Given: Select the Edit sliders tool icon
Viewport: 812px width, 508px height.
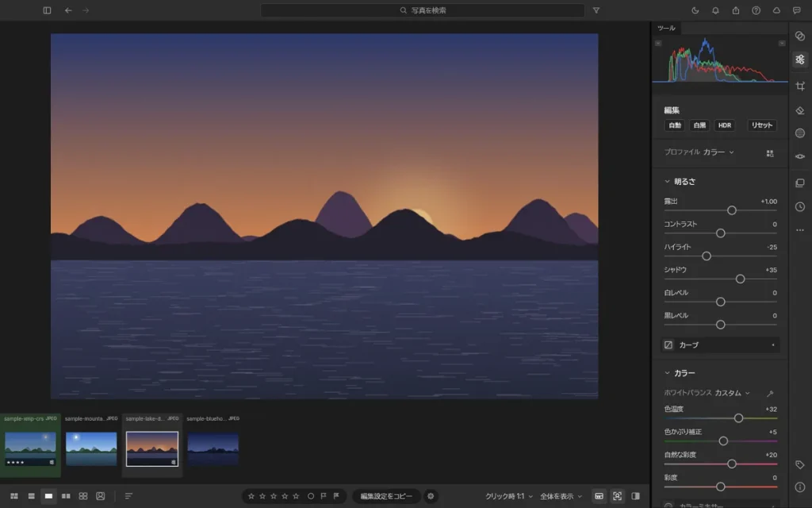Looking at the screenshot, I should [800, 59].
